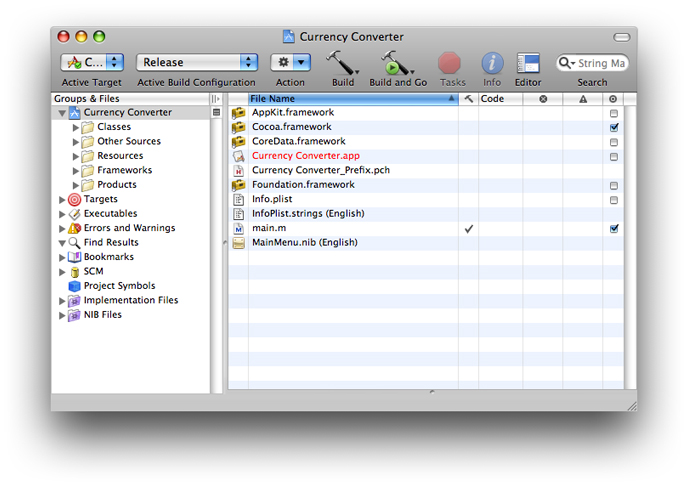This screenshot has height=486, width=688.
Task: Click the Cocoa.framework toolbox icon
Action: tap(239, 127)
